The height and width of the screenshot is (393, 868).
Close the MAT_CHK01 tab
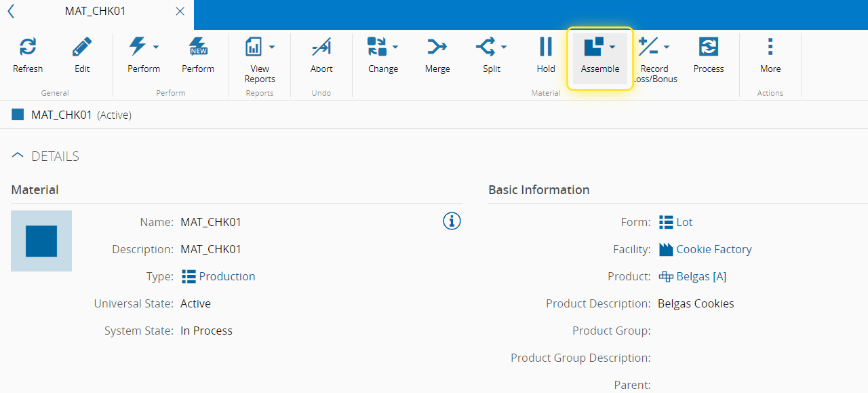point(180,12)
